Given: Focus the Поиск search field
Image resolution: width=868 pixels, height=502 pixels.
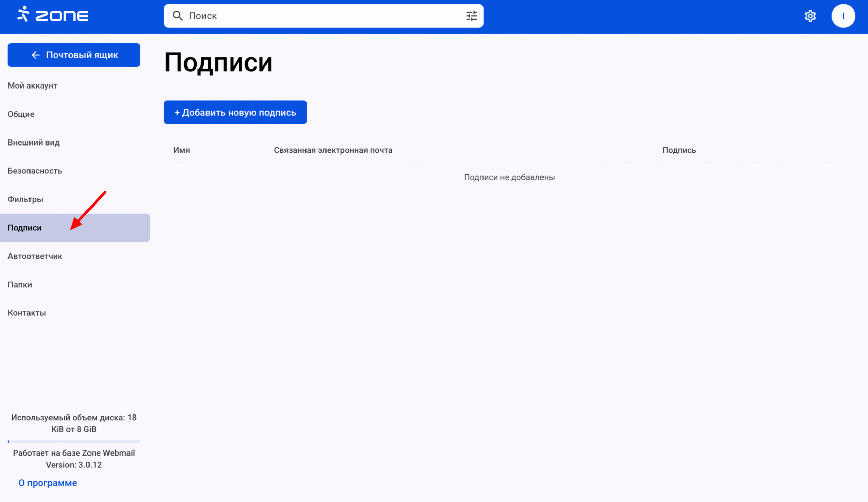Looking at the screenshot, I should click(x=320, y=16).
